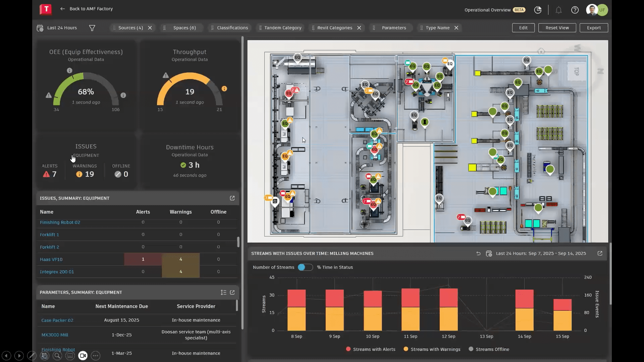Open the Sources (4) filter dropdown

coord(130,28)
